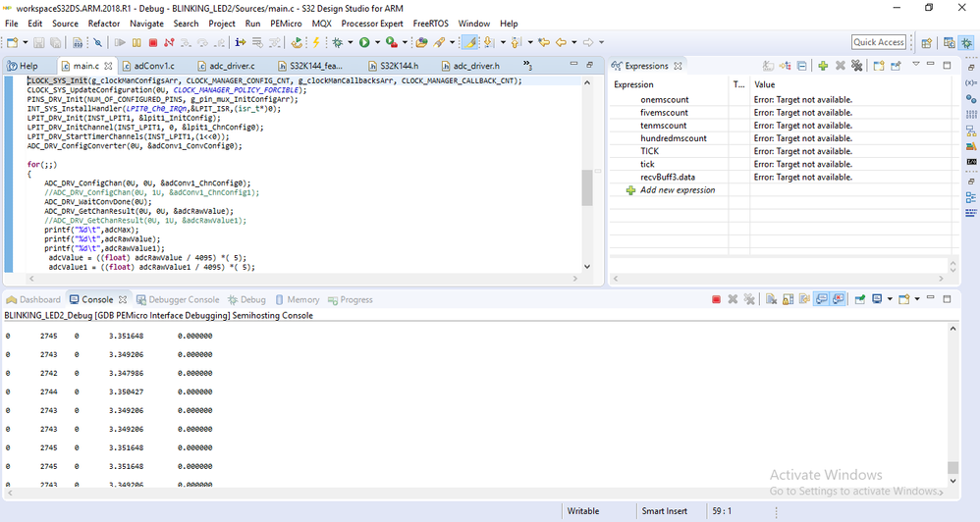
Task: Click the Flash from file lightning icon
Action: [315, 42]
